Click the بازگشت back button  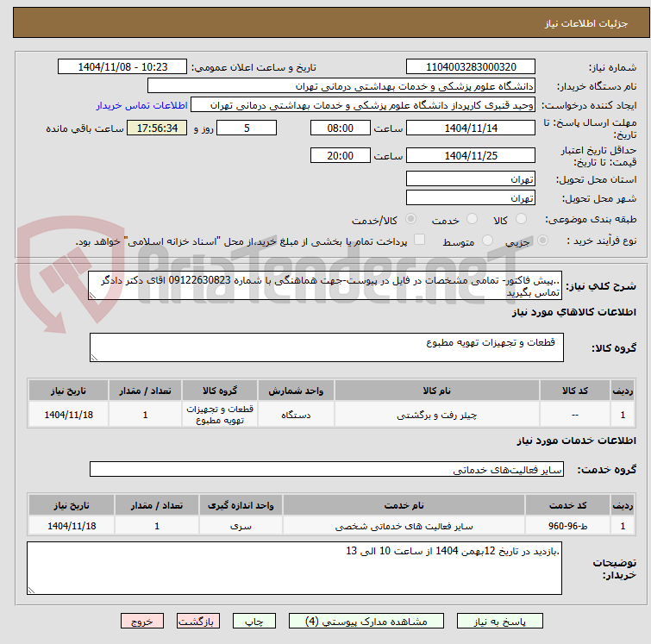198,622
